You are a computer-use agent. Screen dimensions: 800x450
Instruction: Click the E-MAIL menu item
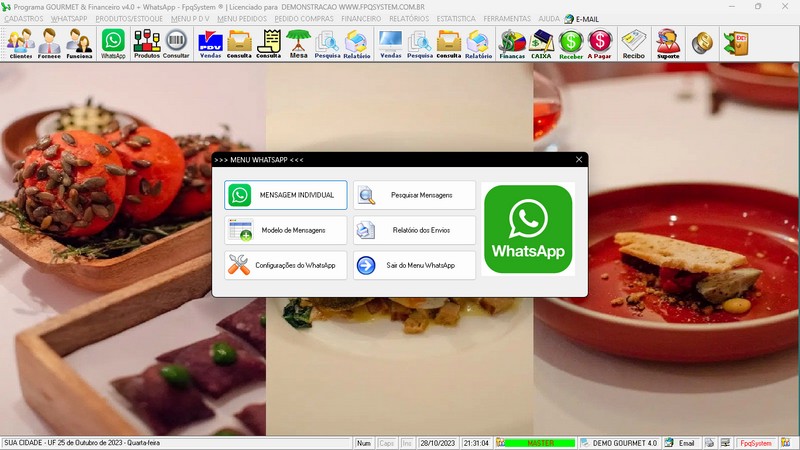(582, 19)
